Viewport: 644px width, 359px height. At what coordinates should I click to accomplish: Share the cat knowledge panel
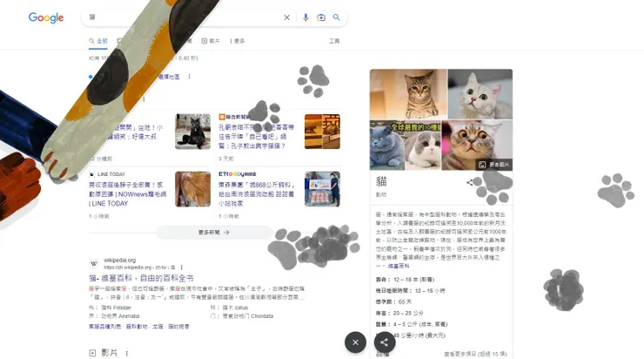(x=469, y=182)
